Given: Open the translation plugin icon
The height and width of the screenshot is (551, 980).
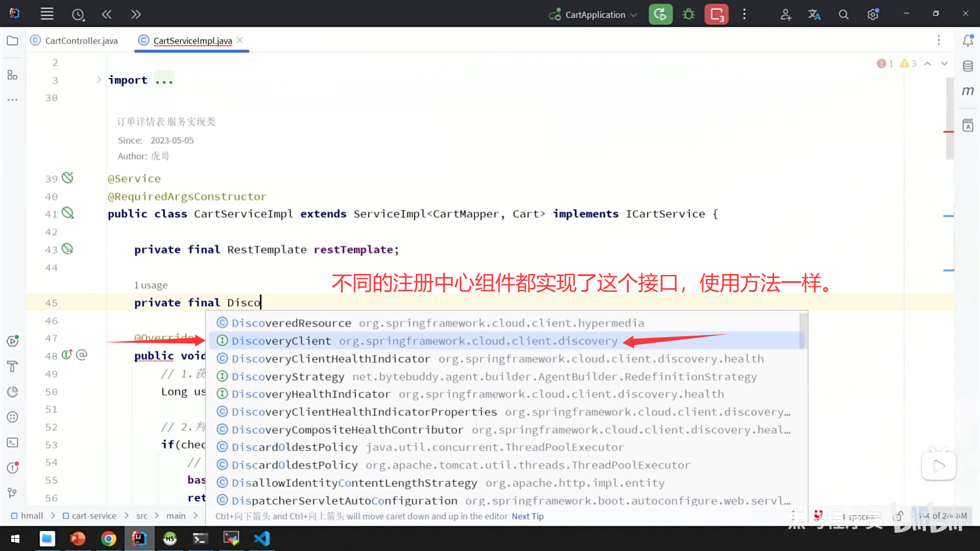Looking at the screenshot, I should click(814, 14).
